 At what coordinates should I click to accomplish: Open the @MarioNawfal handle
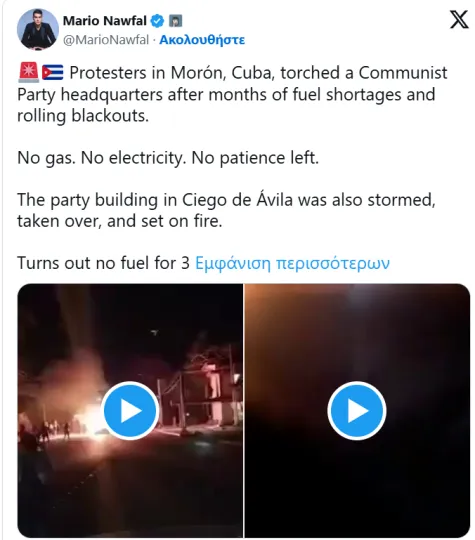click(106, 40)
